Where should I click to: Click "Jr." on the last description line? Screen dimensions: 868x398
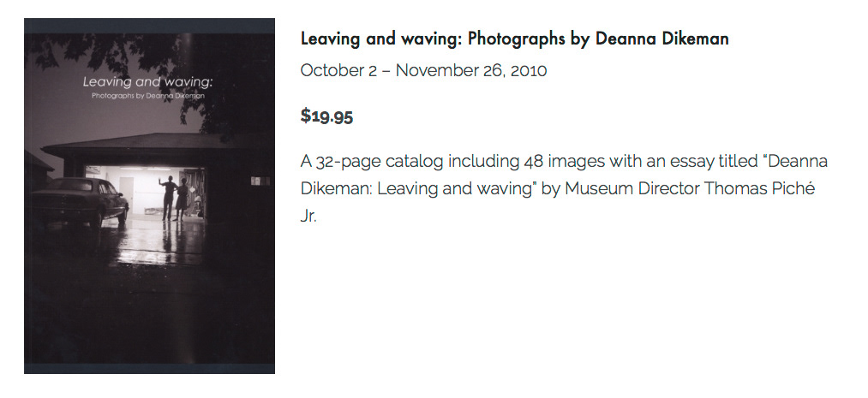(x=308, y=216)
